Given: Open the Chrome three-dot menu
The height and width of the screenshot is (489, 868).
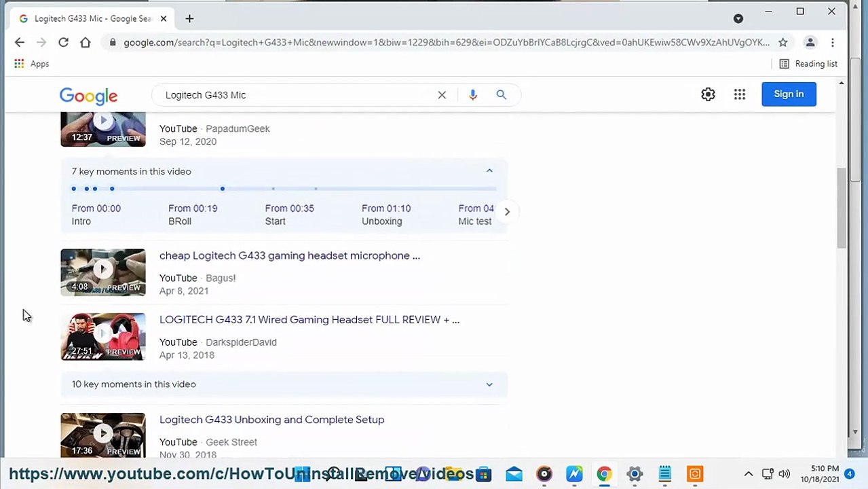Looking at the screenshot, I should pyautogui.click(x=833, y=42).
